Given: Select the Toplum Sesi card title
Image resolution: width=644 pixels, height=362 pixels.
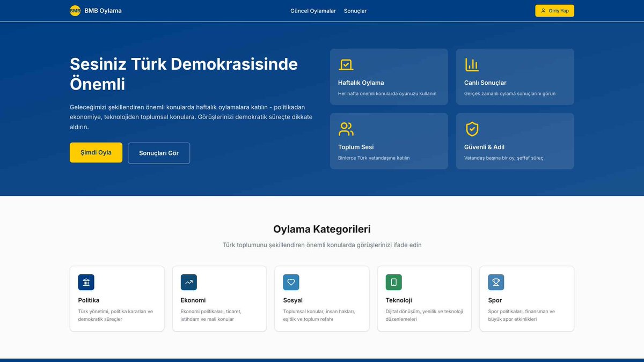Looking at the screenshot, I should click(x=356, y=147).
